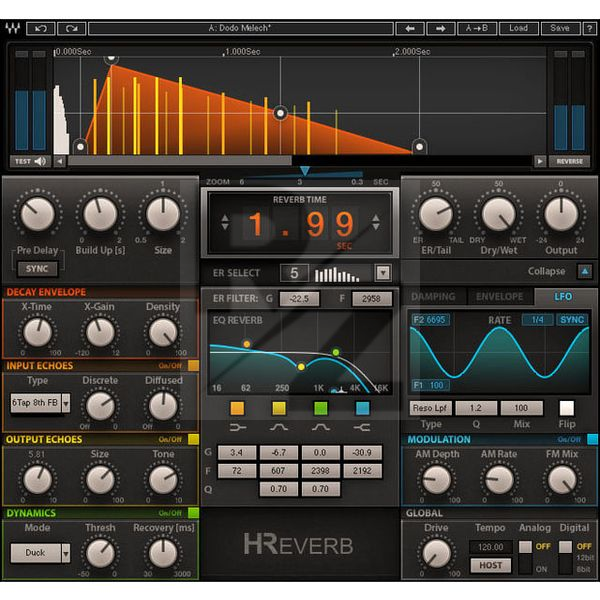Open Dynamics Mode dropdown arrow
Screen dimensions: 600x600
click(x=66, y=553)
